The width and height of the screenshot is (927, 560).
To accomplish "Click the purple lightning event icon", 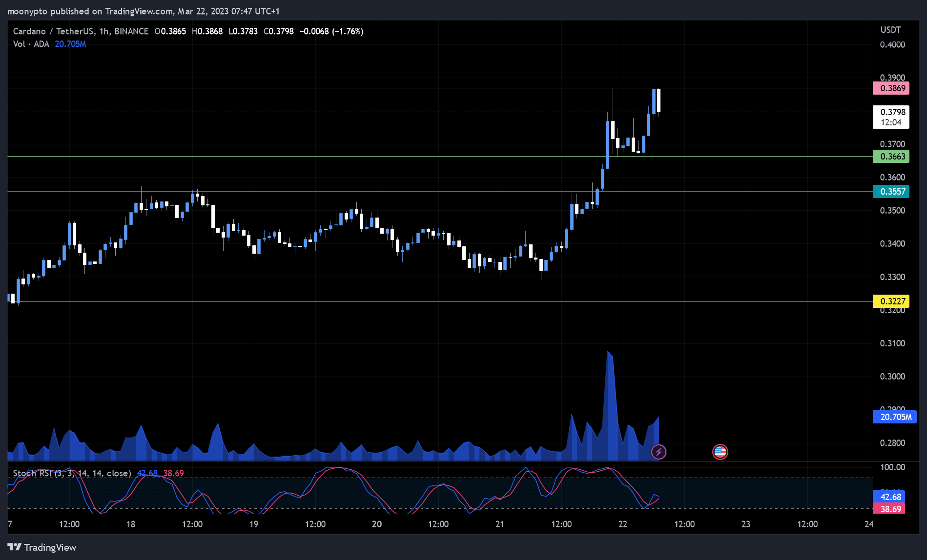I will 659,452.
